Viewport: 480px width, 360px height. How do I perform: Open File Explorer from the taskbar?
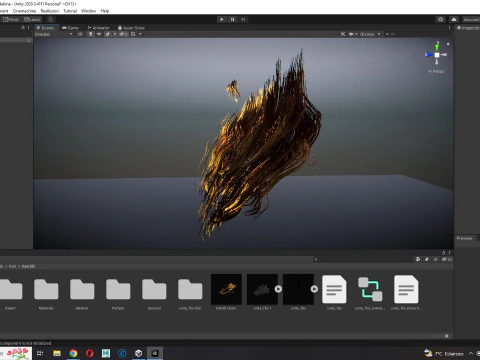point(57,353)
